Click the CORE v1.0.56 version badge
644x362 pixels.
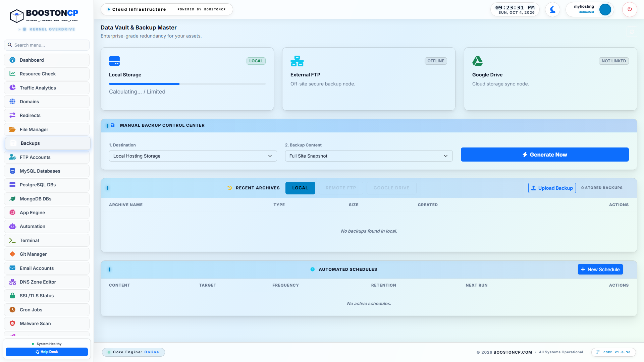coord(613,352)
